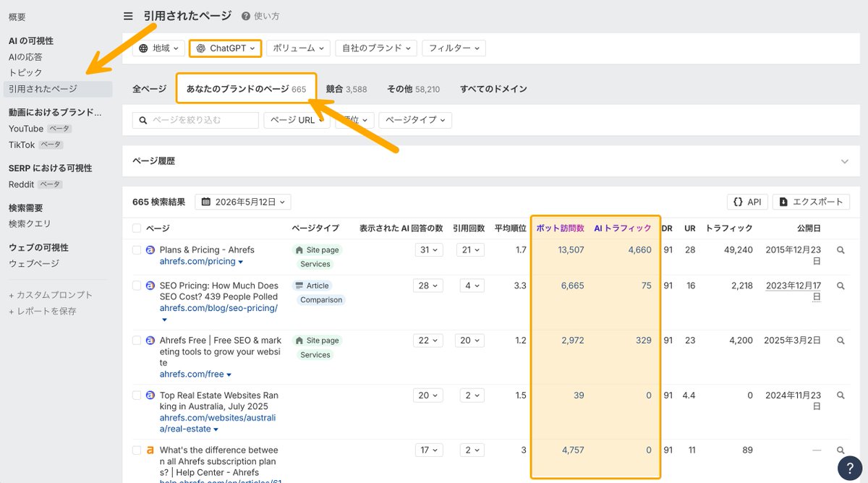
Task: Switch to the 競合 tab
Action: [x=346, y=89]
